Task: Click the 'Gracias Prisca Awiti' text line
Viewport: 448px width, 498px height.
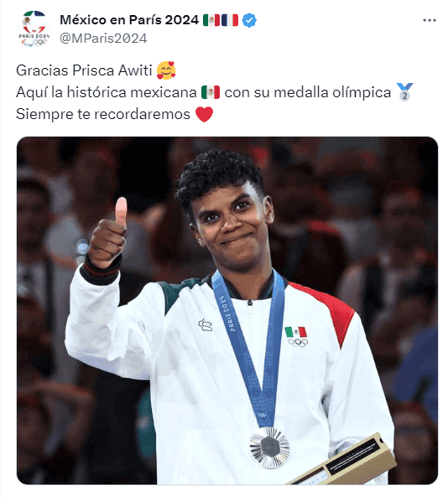Action: pyautogui.click(x=84, y=70)
